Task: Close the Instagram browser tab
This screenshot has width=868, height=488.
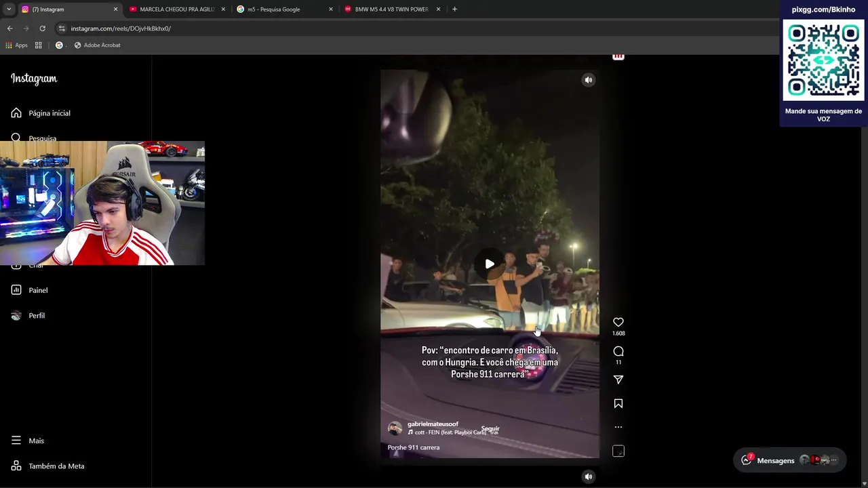Action: pos(115,9)
